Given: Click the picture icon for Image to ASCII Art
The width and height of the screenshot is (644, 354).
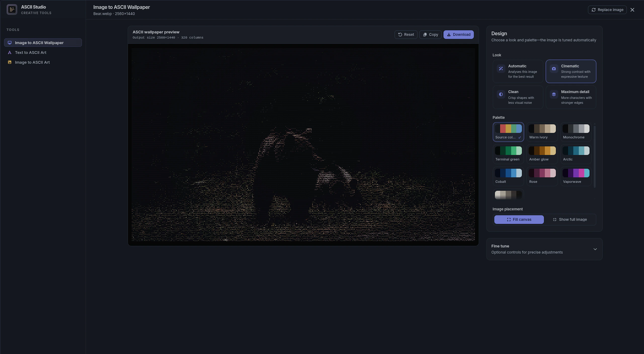Looking at the screenshot, I should [10, 62].
